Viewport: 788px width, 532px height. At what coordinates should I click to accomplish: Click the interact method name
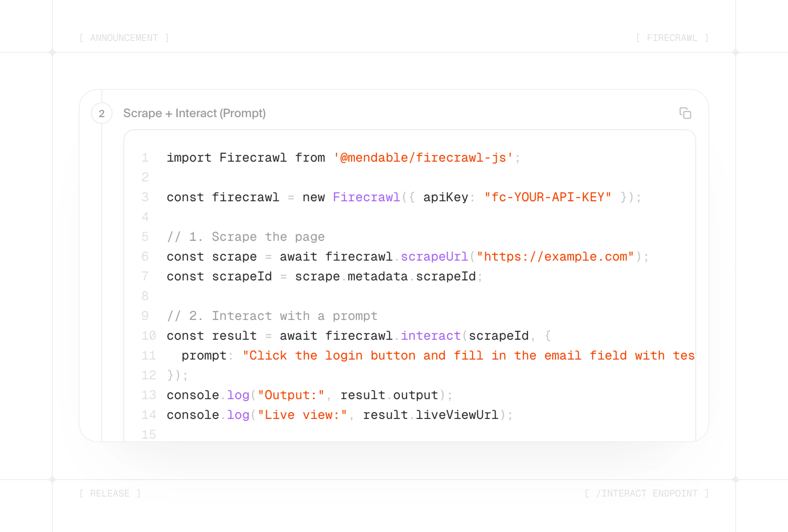point(431,336)
